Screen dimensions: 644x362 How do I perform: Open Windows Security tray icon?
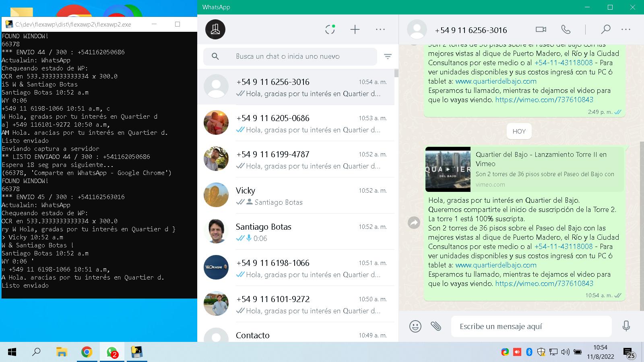pyautogui.click(x=541, y=352)
